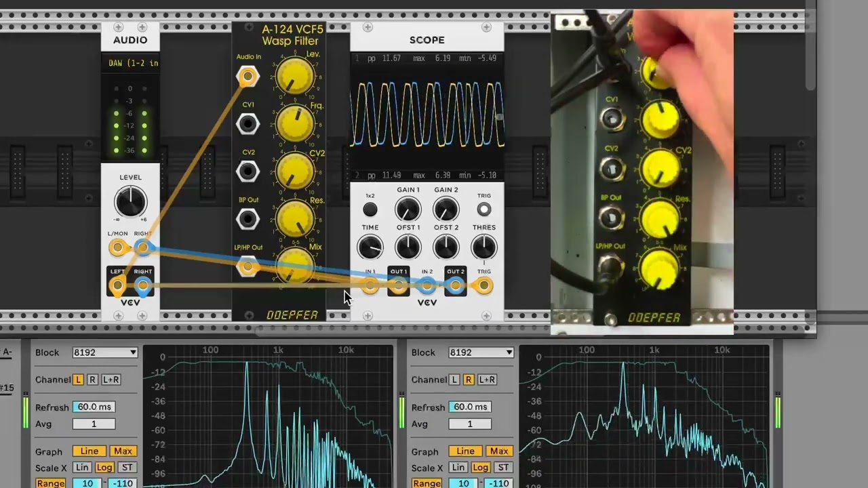Select channel R in left Spectrum device
This screenshot has height=488, width=868.
[92, 380]
